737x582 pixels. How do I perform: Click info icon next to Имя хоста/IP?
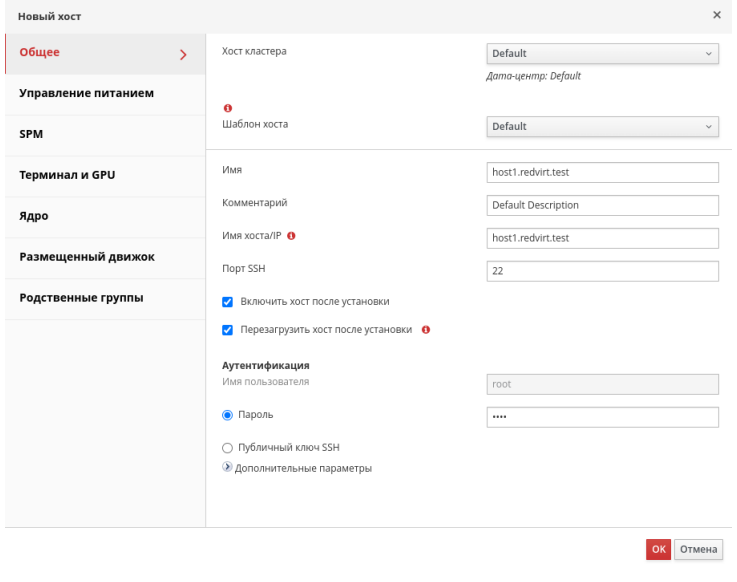(291, 236)
